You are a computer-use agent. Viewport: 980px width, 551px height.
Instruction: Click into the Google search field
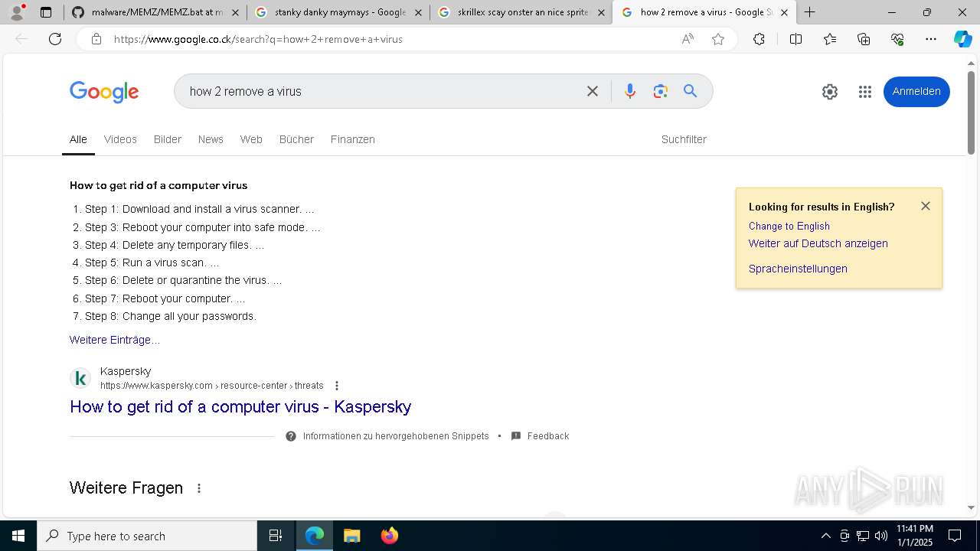click(383, 91)
